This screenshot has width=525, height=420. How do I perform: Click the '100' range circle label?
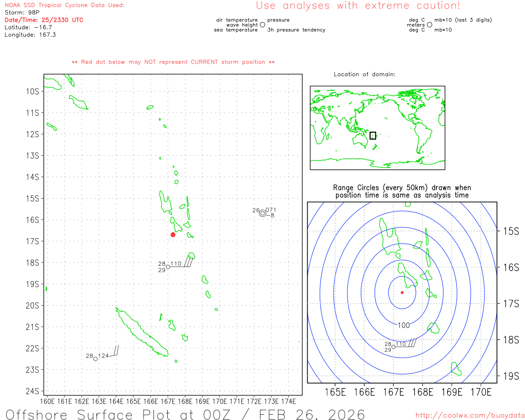(404, 325)
